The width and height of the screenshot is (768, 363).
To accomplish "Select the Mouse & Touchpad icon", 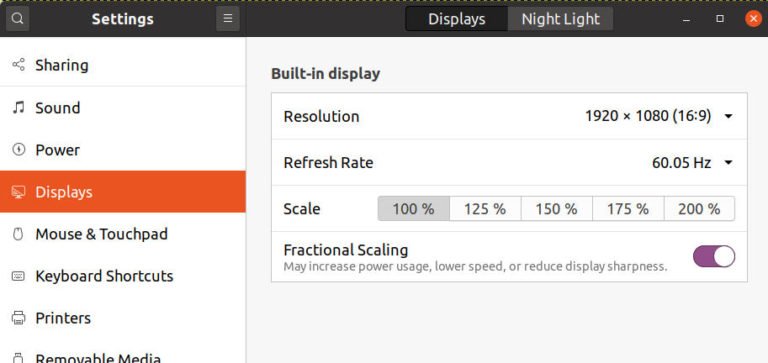I will (18, 234).
